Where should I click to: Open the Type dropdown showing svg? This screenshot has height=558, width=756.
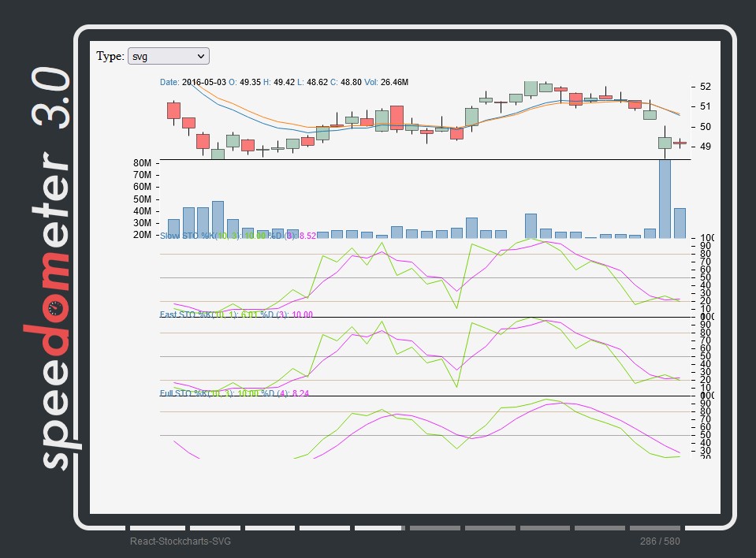[x=168, y=56]
